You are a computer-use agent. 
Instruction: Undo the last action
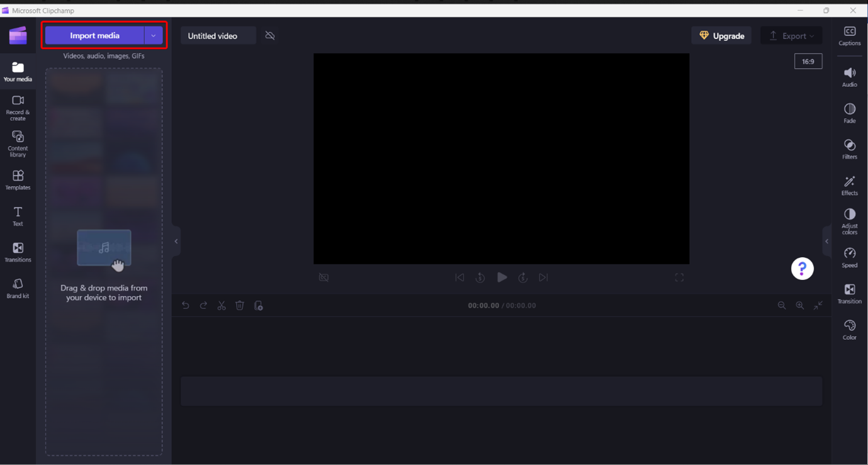tap(185, 306)
